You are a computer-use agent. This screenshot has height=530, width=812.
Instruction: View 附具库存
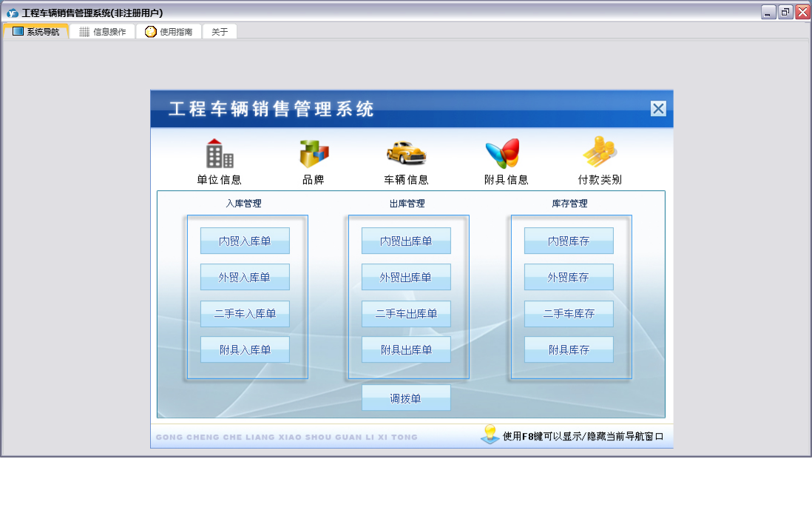coord(569,349)
